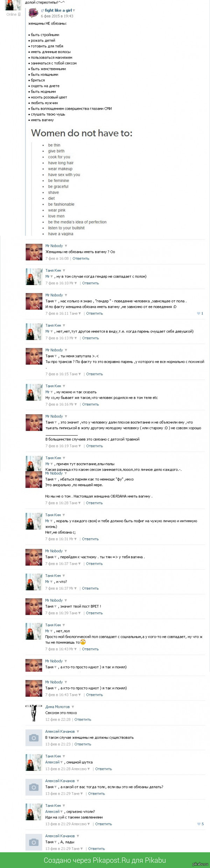Open the Дима Молотов profile name link
210x868 pixels.
coord(57,707)
